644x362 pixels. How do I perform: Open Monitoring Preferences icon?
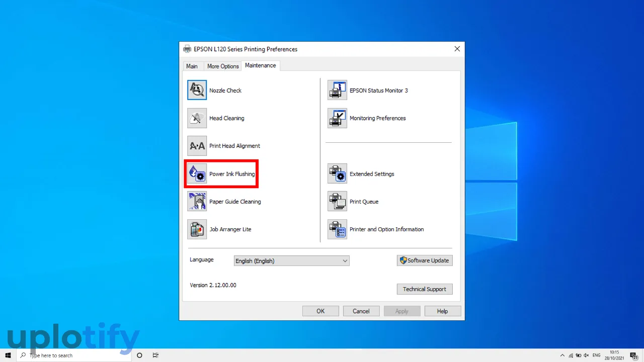(337, 118)
